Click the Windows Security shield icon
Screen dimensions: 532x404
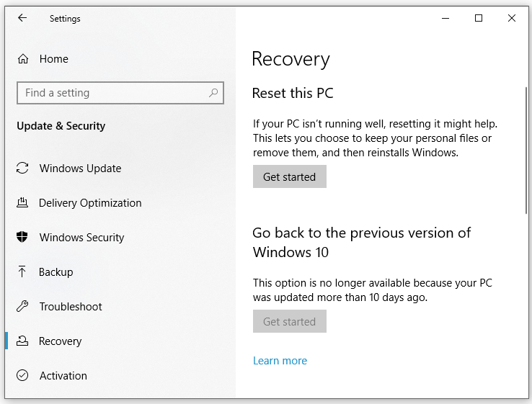(22, 237)
